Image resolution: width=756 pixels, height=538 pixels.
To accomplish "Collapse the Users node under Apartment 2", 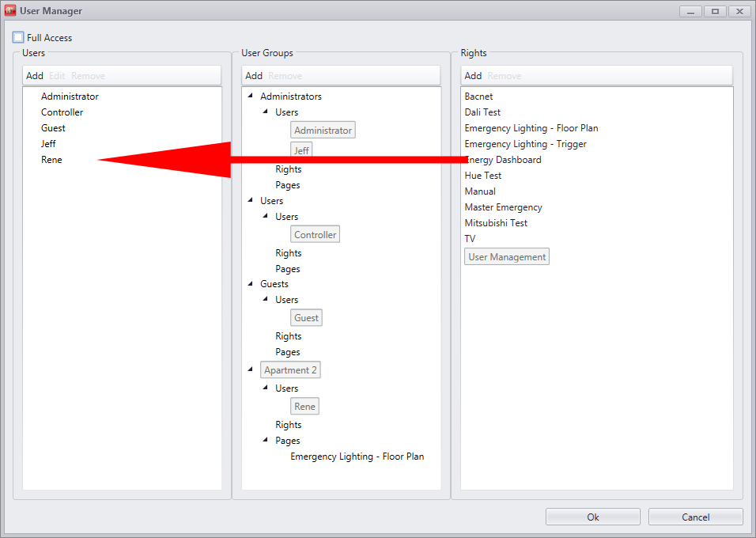I will pos(265,388).
